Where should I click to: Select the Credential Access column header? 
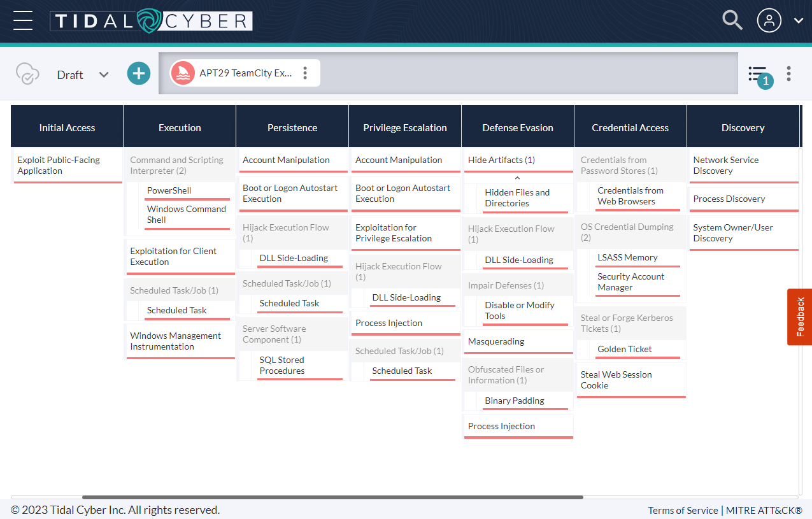[630, 127]
